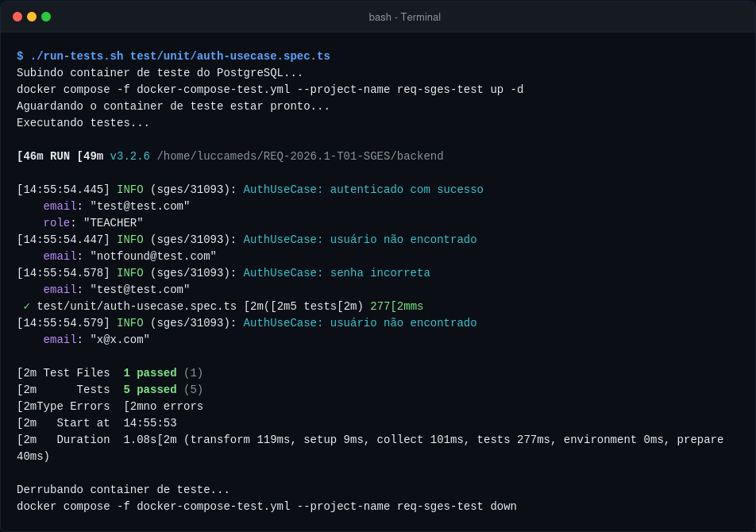Click the timestamp '[14:55:54.579]'
This screenshot has height=532, width=756.
pyautogui.click(x=64, y=323)
